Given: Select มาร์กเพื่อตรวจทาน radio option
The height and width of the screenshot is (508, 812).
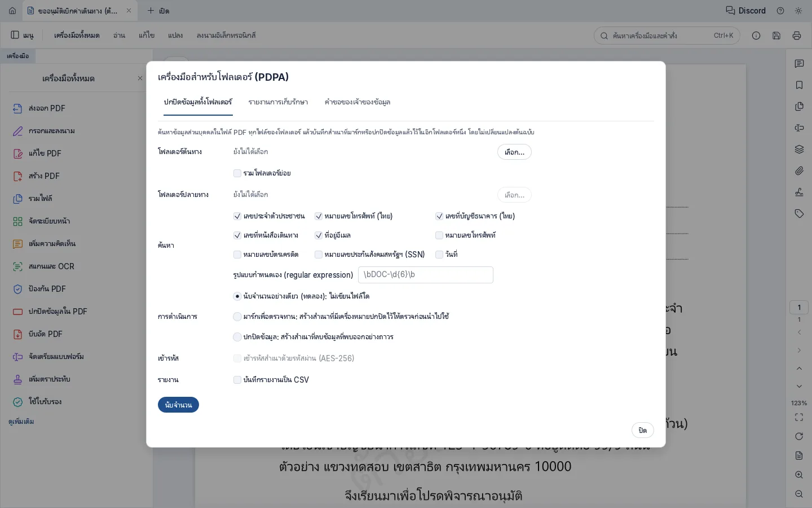Looking at the screenshot, I should coord(237,317).
